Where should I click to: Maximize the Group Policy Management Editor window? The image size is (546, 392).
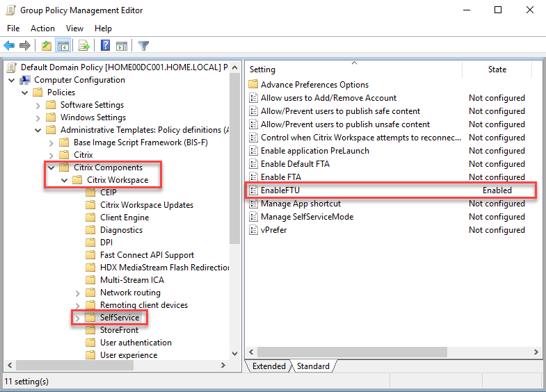(498, 10)
